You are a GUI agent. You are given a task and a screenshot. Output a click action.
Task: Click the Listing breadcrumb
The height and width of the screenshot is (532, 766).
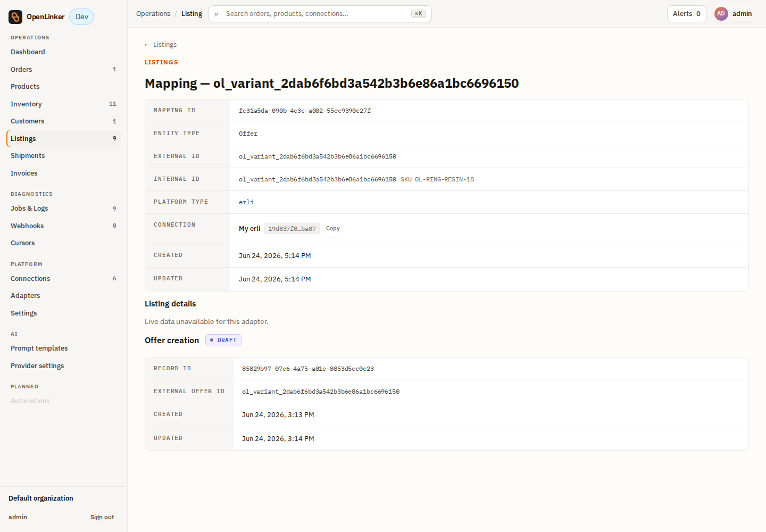(x=191, y=14)
